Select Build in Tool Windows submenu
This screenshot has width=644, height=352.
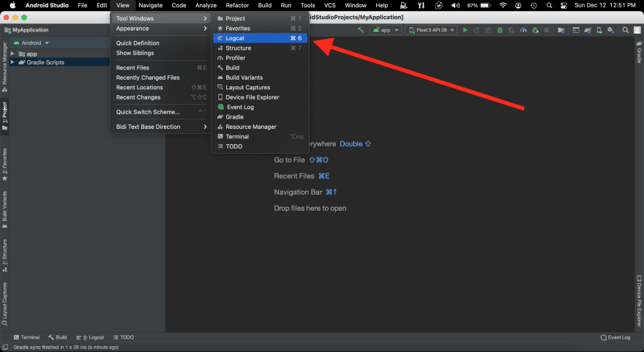[x=260, y=68]
